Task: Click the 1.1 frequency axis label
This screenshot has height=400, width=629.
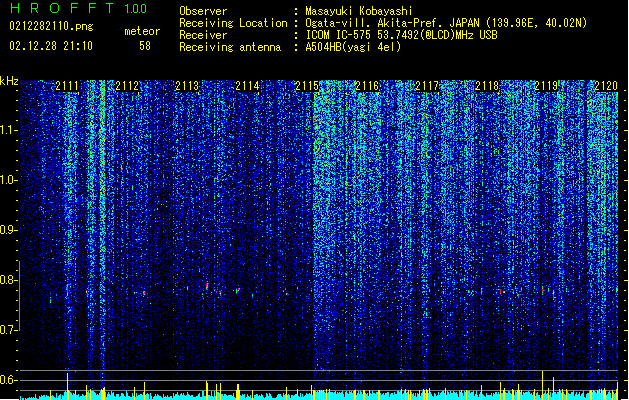Action: [8, 130]
